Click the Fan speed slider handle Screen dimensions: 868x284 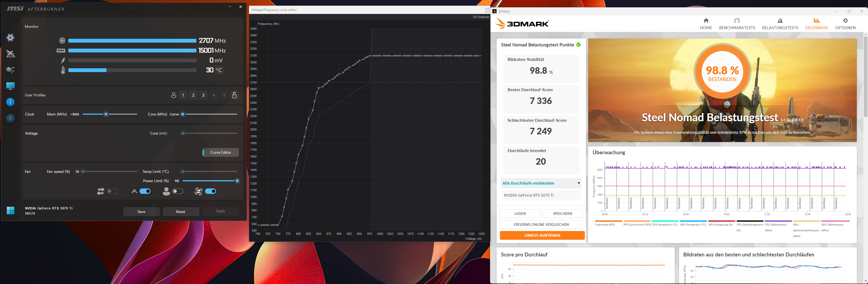point(83,171)
